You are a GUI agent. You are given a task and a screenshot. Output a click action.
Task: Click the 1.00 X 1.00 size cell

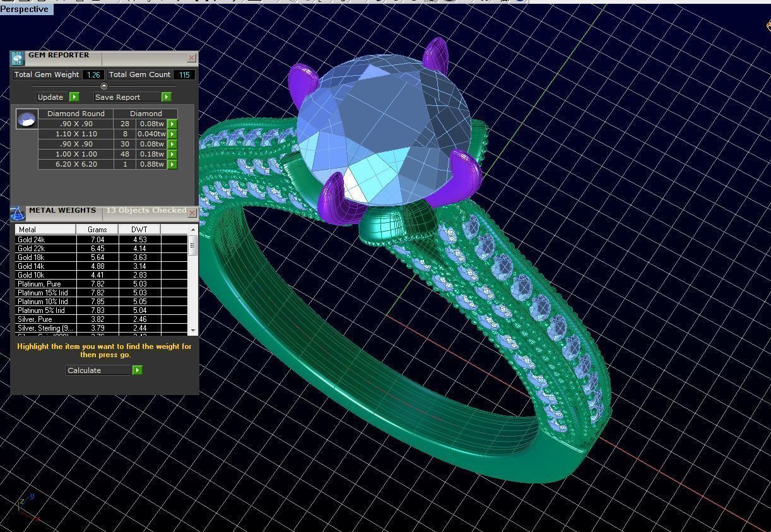(x=76, y=154)
